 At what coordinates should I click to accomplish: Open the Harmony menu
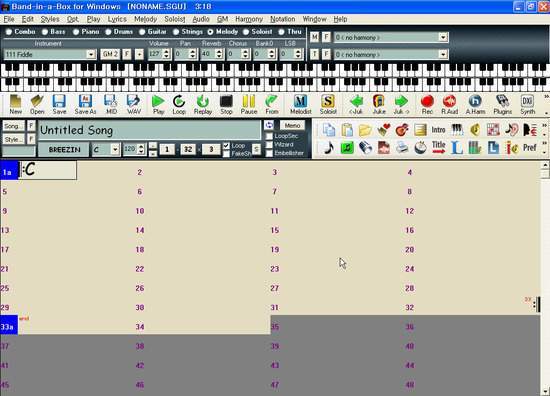coord(249,19)
